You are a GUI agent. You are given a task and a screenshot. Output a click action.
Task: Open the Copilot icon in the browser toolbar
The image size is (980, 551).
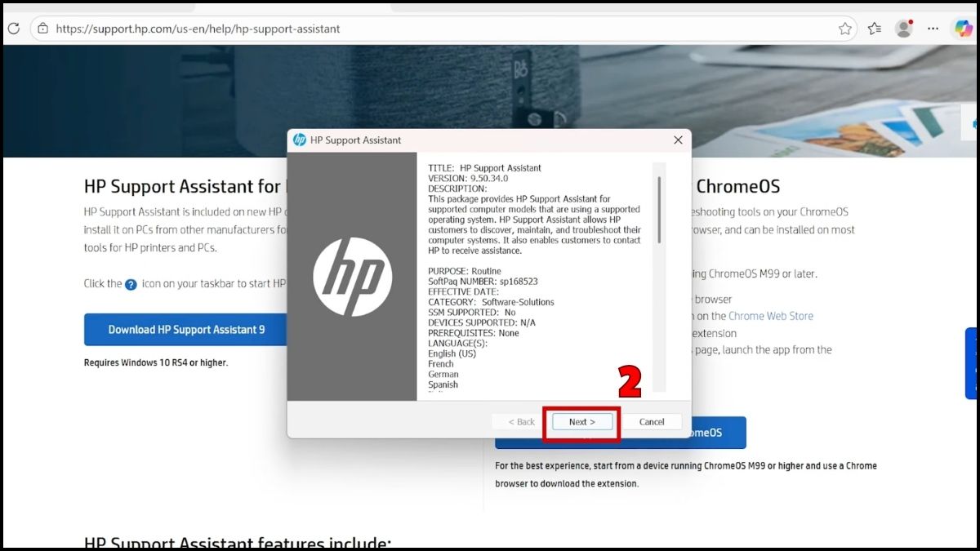(x=963, y=29)
